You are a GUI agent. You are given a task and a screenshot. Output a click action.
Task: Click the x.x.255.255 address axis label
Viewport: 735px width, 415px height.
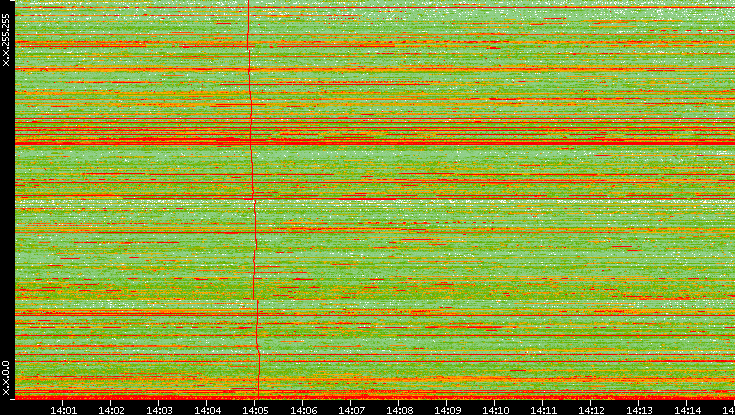tap(6, 40)
